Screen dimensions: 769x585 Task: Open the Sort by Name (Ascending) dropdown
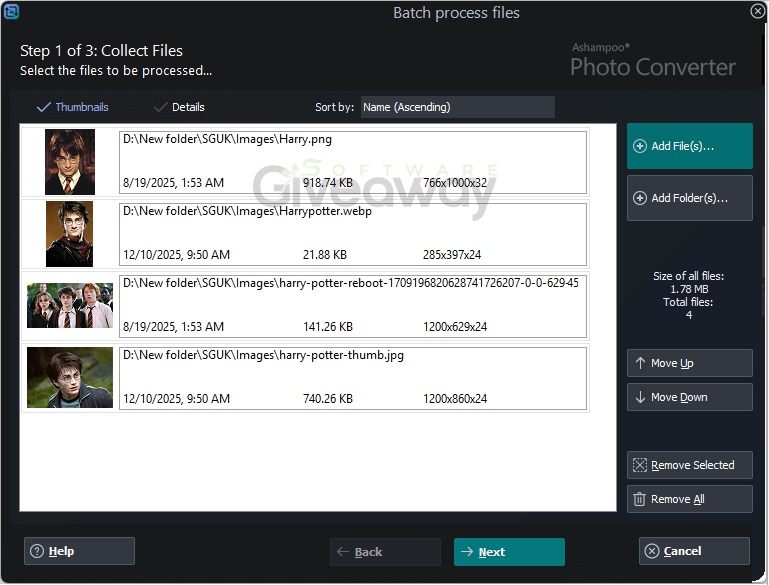pyautogui.click(x=458, y=107)
